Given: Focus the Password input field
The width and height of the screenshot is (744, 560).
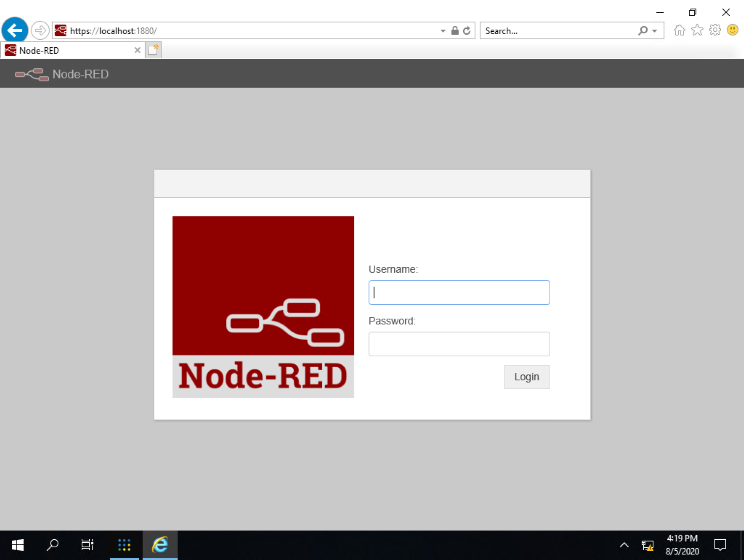Looking at the screenshot, I should [x=459, y=344].
